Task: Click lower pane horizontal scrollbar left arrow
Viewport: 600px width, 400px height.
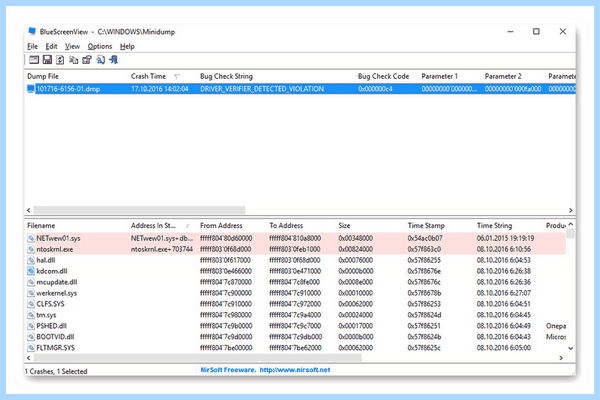Action: pos(29,358)
